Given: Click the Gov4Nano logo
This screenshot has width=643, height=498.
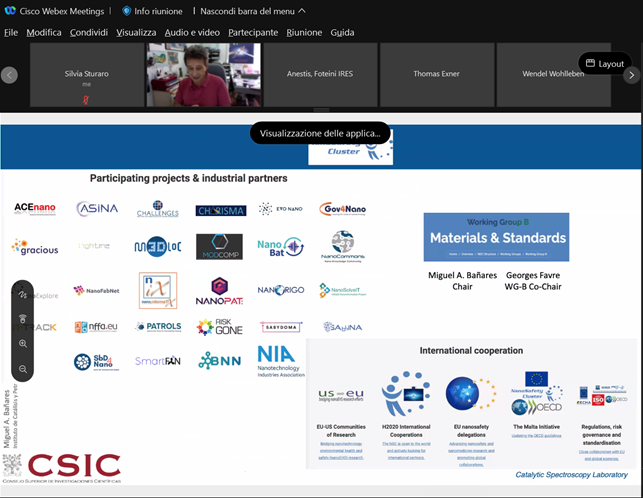Looking at the screenshot, I should (x=343, y=209).
